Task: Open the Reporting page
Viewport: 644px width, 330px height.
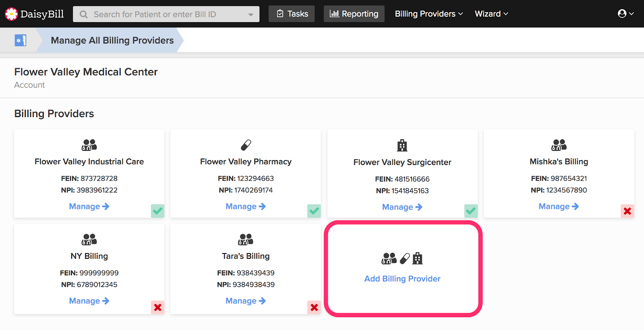Action: pos(354,14)
